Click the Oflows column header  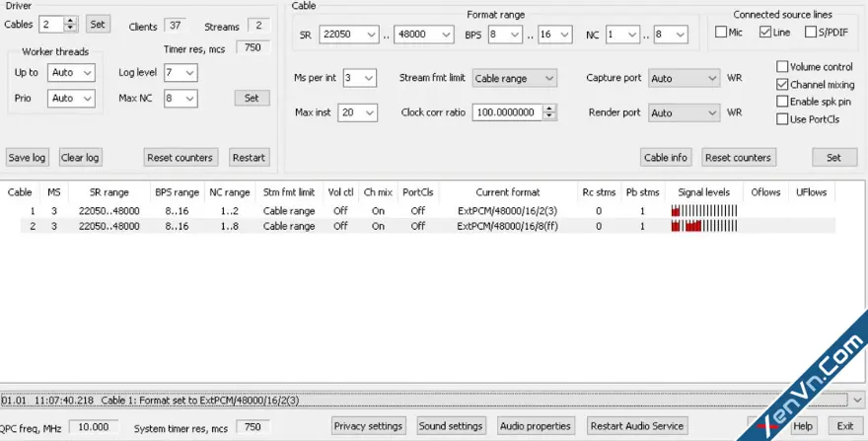[x=765, y=192]
